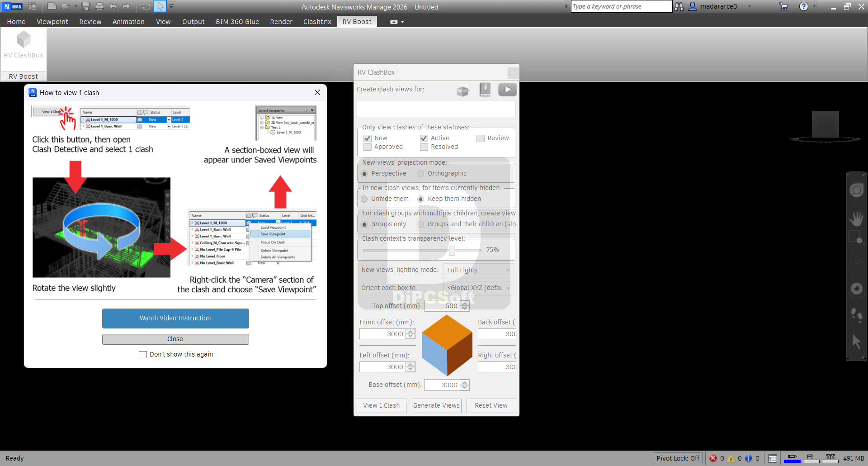Click the Close button in How to view dialog
This screenshot has height=466, width=868.
tap(175, 339)
